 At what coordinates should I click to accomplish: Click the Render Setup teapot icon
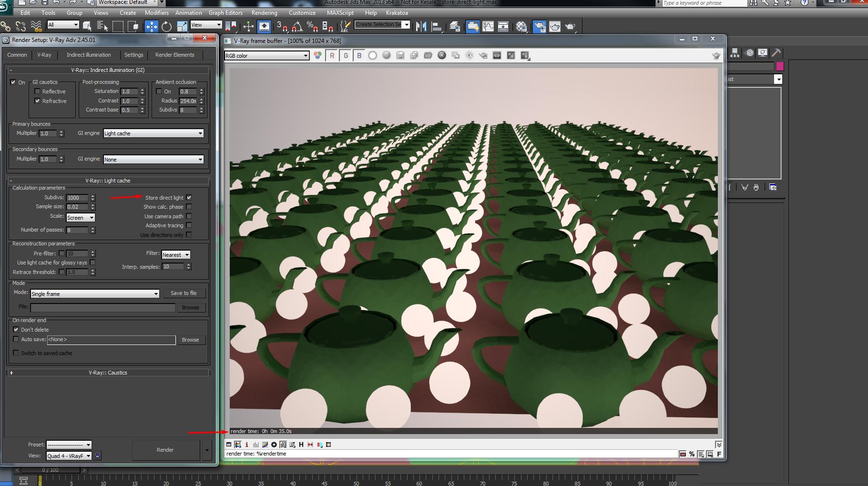pyautogui.click(x=539, y=26)
